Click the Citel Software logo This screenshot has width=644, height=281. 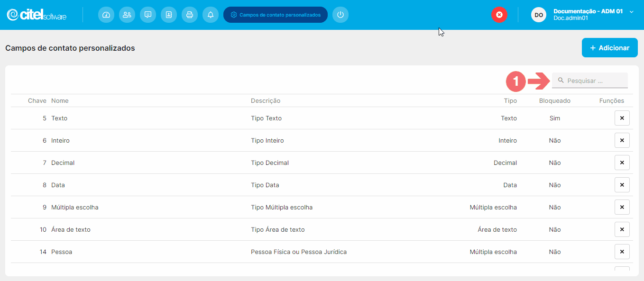click(37, 15)
